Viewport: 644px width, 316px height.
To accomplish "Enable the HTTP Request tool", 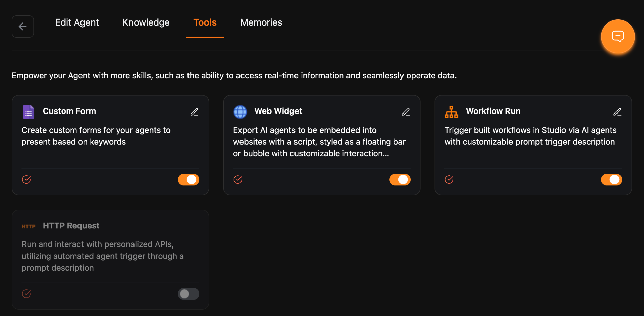I will [x=188, y=294].
